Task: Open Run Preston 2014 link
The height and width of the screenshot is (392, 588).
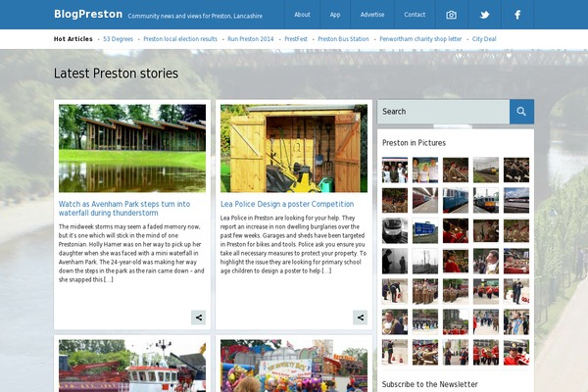Action: (x=251, y=39)
